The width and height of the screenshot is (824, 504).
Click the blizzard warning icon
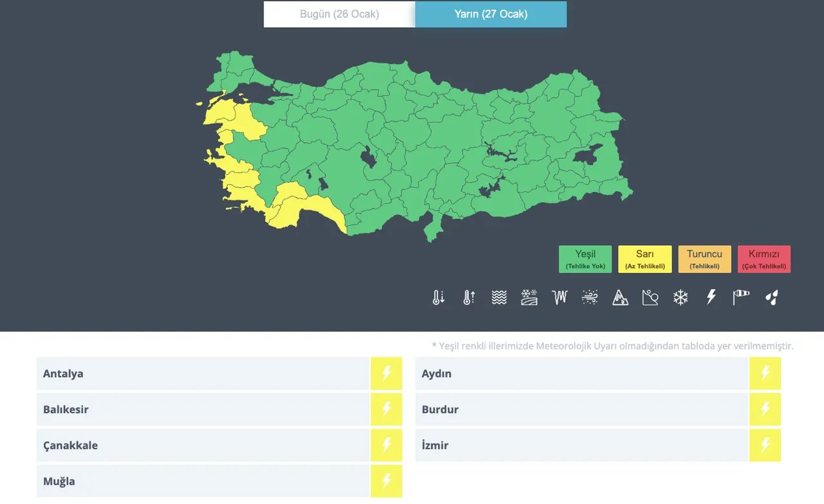(590, 297)
